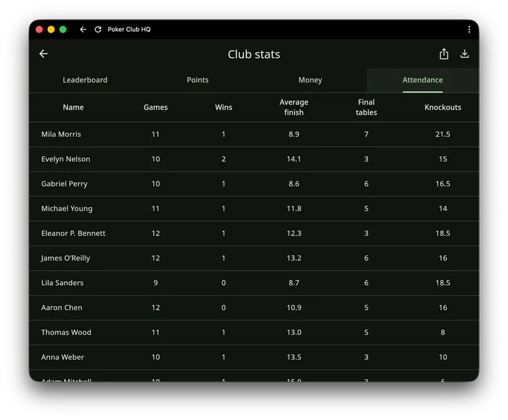Viewport: 508px width, 420px height.
Task: Sort by Final tables column header
Action: [x=366, y=107]
